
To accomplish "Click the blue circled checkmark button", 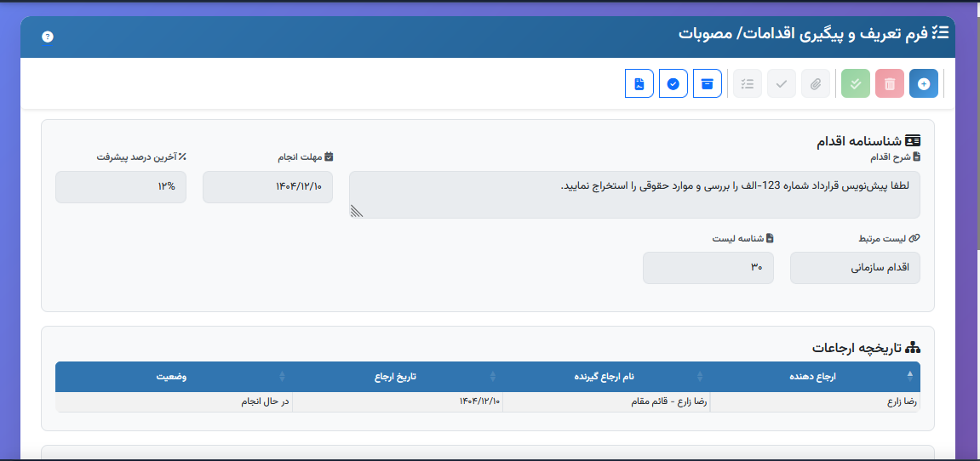I will click(673, 83).
